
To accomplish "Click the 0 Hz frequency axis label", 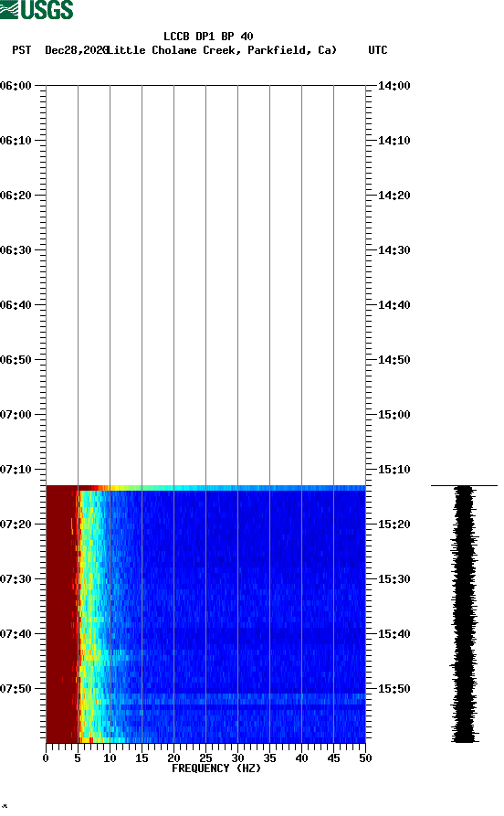I will (46, 758).
